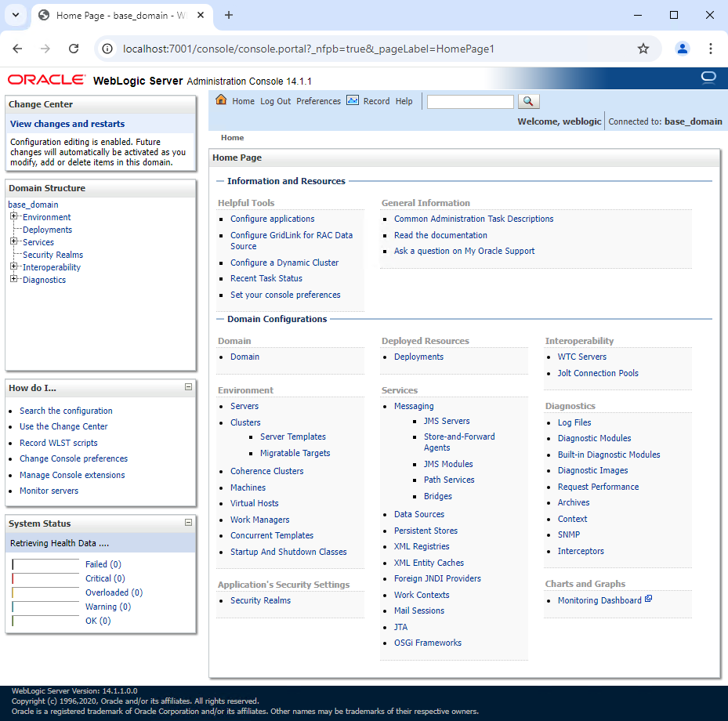Screen dimensions: 728x721
Task: Open Search the configuration help link
Action: (66, 411)
